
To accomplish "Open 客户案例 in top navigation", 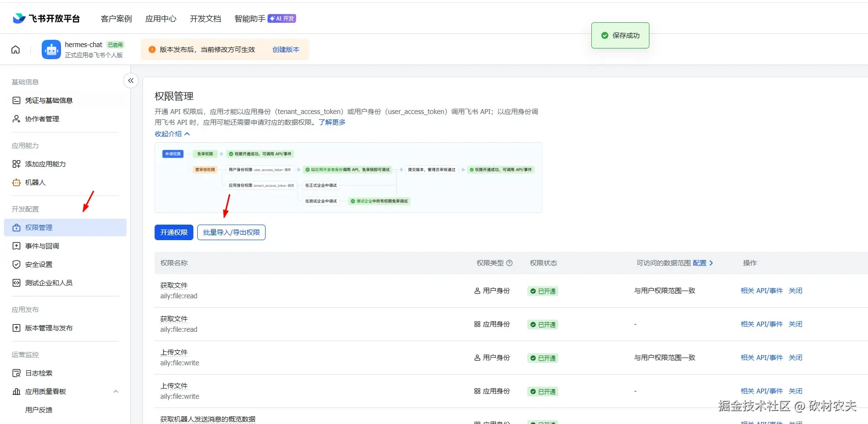I will [116, 18].
